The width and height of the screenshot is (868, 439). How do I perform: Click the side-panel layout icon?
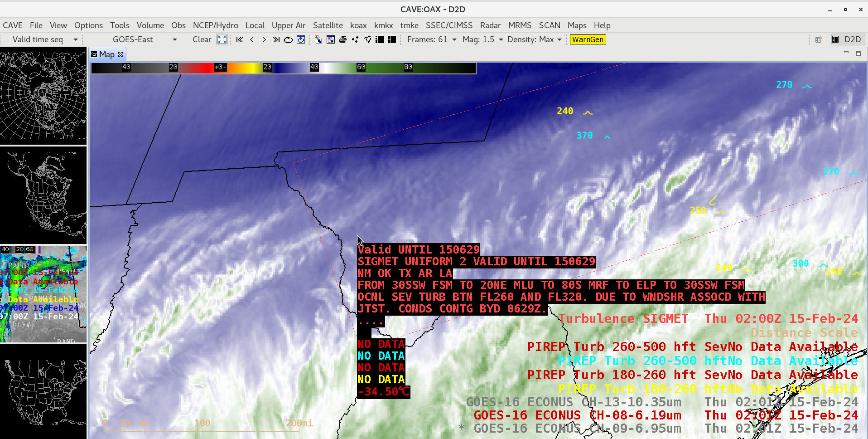[380, 39]
